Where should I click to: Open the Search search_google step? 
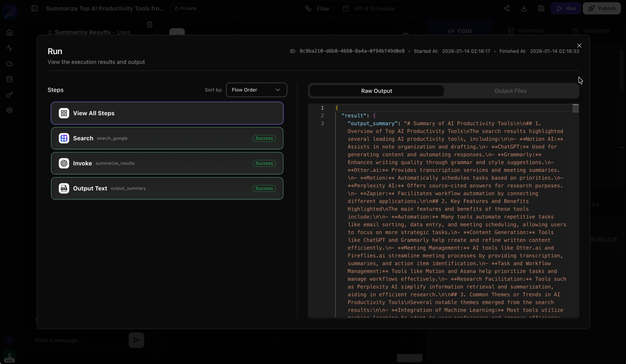click(167, 138)
